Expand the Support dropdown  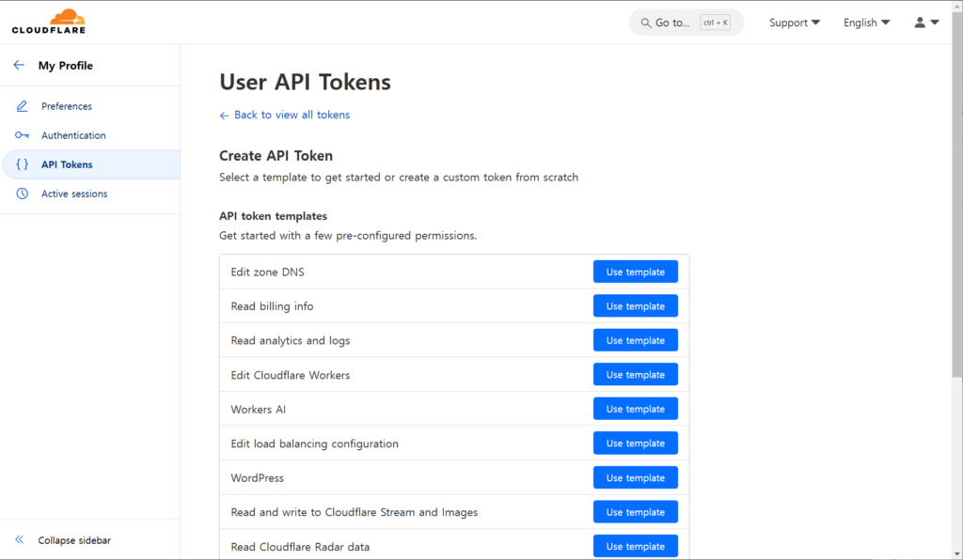[x=794, y=23]
